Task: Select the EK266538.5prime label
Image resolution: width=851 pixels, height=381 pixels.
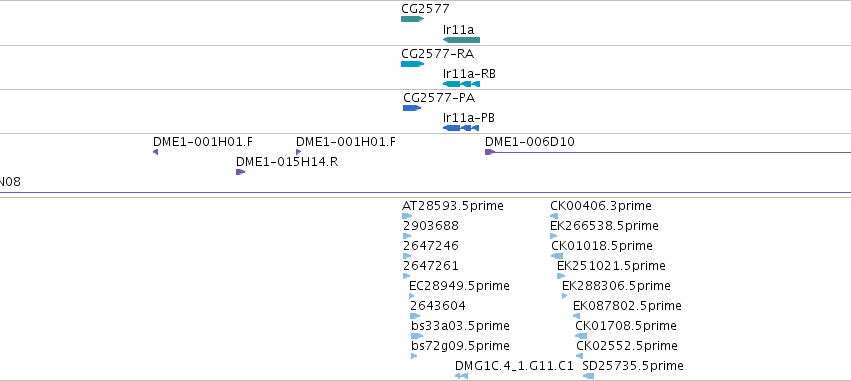Action: 604,226
